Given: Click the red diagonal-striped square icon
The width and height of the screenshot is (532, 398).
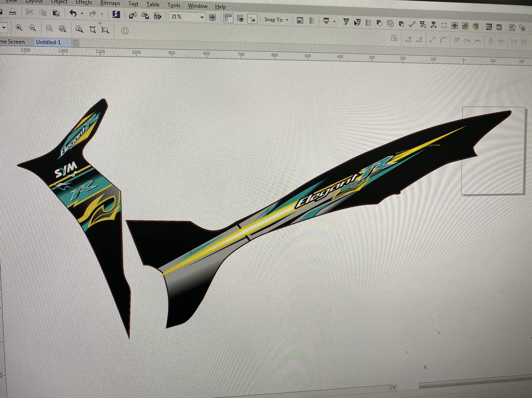Looking at the screenshot, I should point(465,26).
